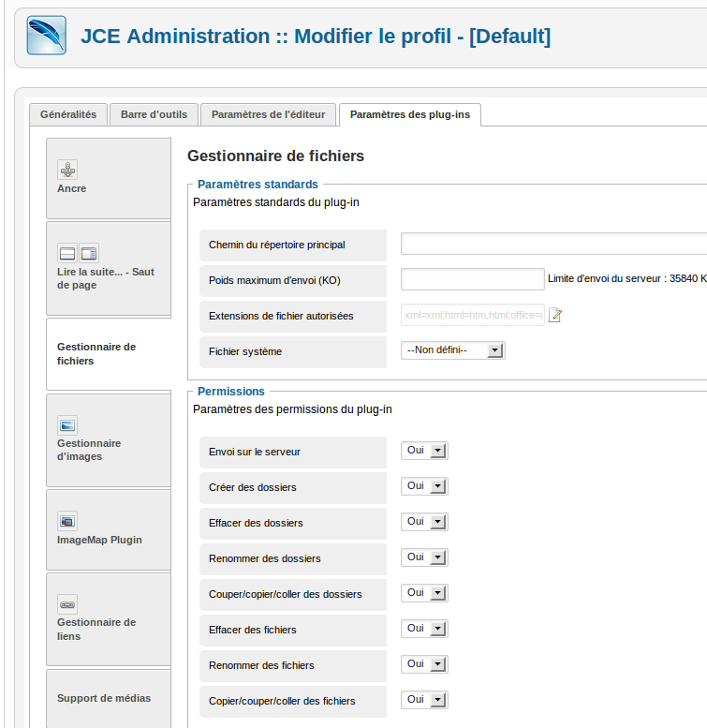Viewport: 707px width, 728px height.
Task: Open the Gestionnaire de liens link icon
Action: [x=67, y=604]
